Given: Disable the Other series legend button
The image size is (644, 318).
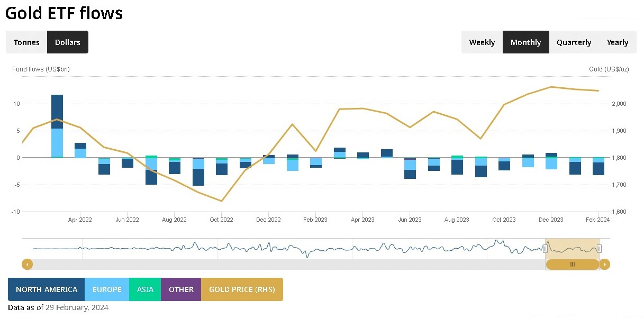Looking at the screenshot, I should pos(181,289).
